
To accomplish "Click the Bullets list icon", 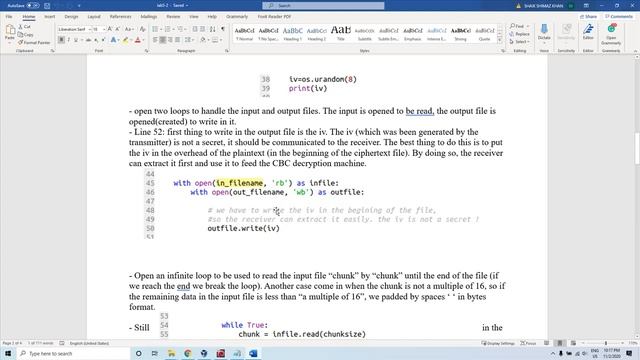I will tap(155, 29).
